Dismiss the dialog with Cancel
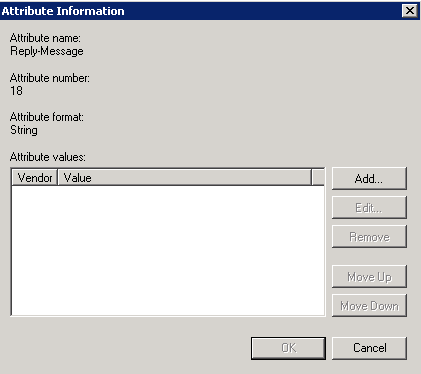This screenshot has height=374, width=421. pos(369,348)
